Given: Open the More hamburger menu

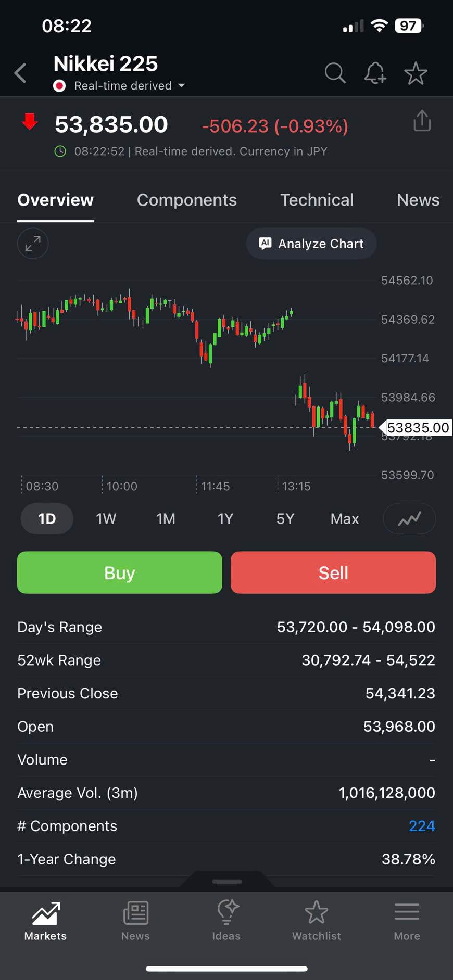Looking at the screenshot, I should [407, 921].
